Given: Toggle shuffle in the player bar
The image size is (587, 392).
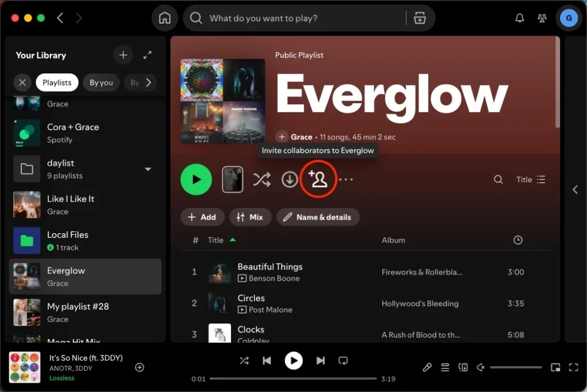Looking at the screenshot, I should tap(244, 360).
